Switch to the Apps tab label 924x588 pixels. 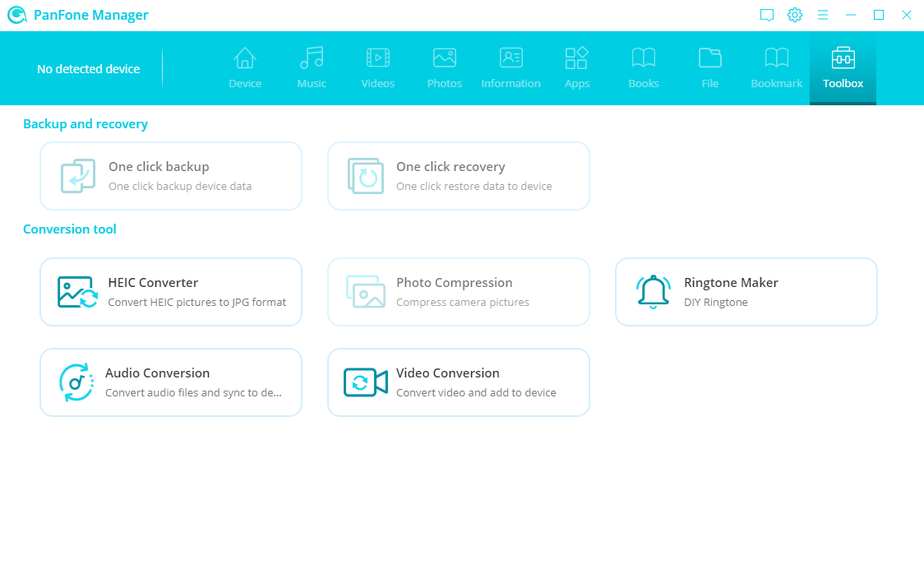click(577, 84)
